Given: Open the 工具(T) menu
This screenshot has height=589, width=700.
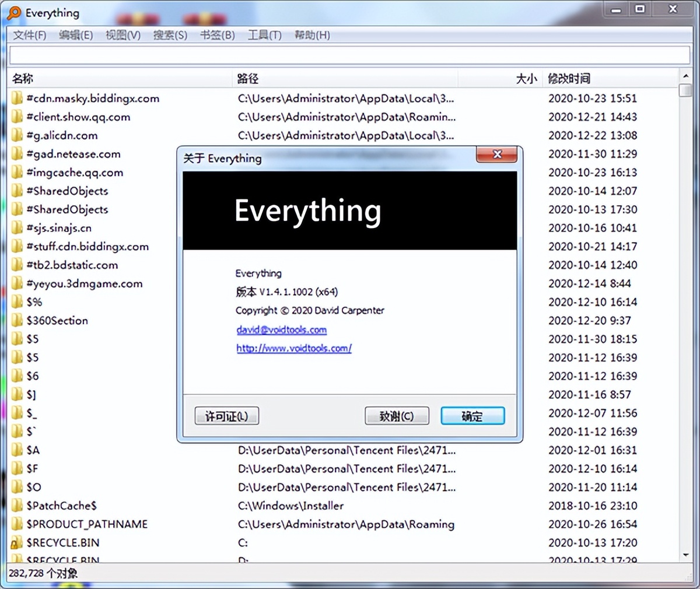Looking at the screenshot, I should click(x=265, y=35).
